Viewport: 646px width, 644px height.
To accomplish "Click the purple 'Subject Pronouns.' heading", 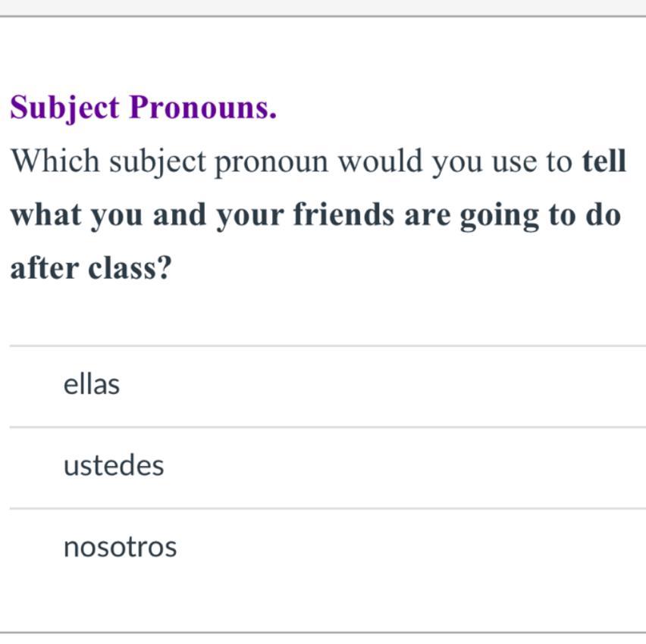I will click(x=143, y=108).
